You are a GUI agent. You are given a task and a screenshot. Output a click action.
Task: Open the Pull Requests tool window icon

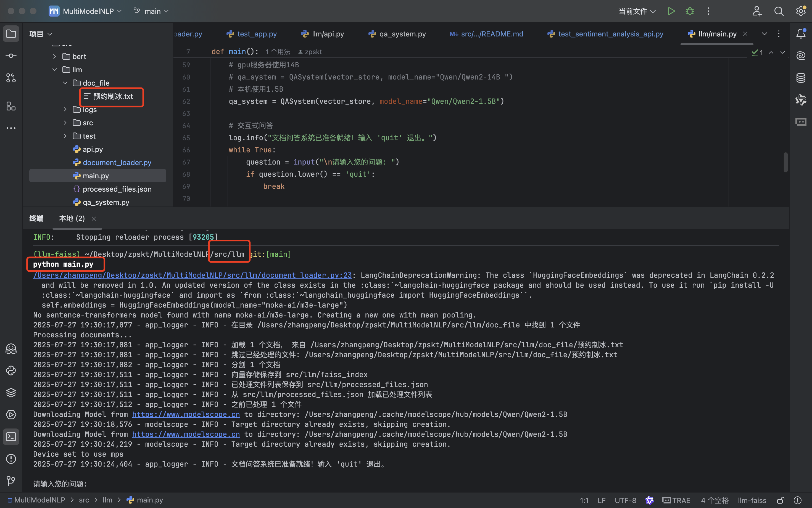[x=11, y=78]
